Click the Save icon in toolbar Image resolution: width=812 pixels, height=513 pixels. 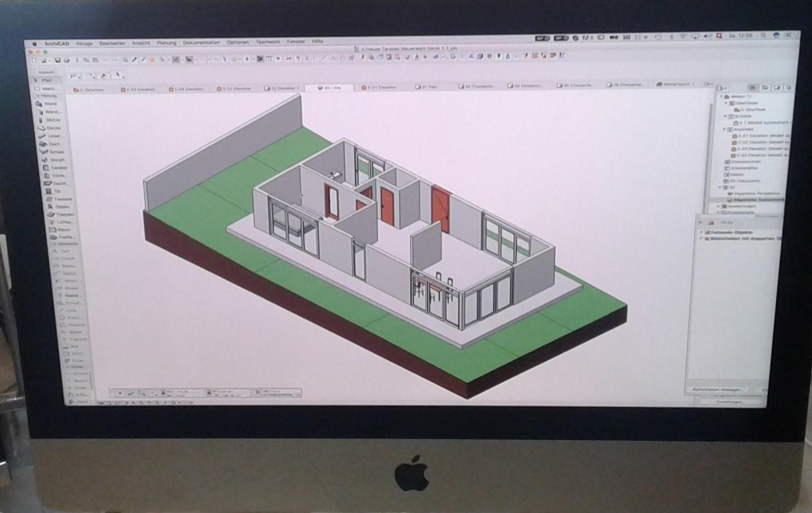coord(57,61)
